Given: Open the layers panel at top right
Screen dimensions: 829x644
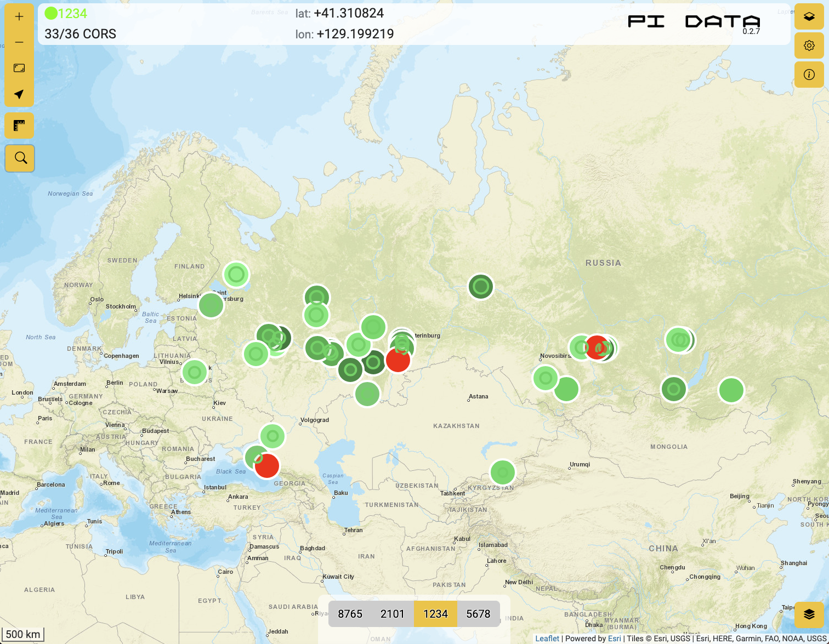Looking at the screenshot, I should click(x=809, y=16).
